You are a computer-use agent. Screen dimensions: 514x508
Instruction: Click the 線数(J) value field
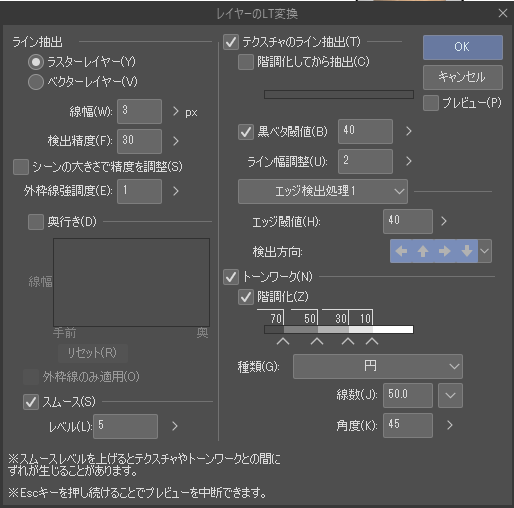point(408,395)
